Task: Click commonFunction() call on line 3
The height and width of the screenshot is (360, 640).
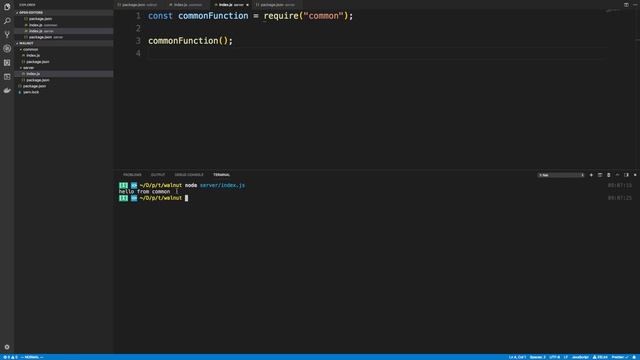Action: pos(190,41)
